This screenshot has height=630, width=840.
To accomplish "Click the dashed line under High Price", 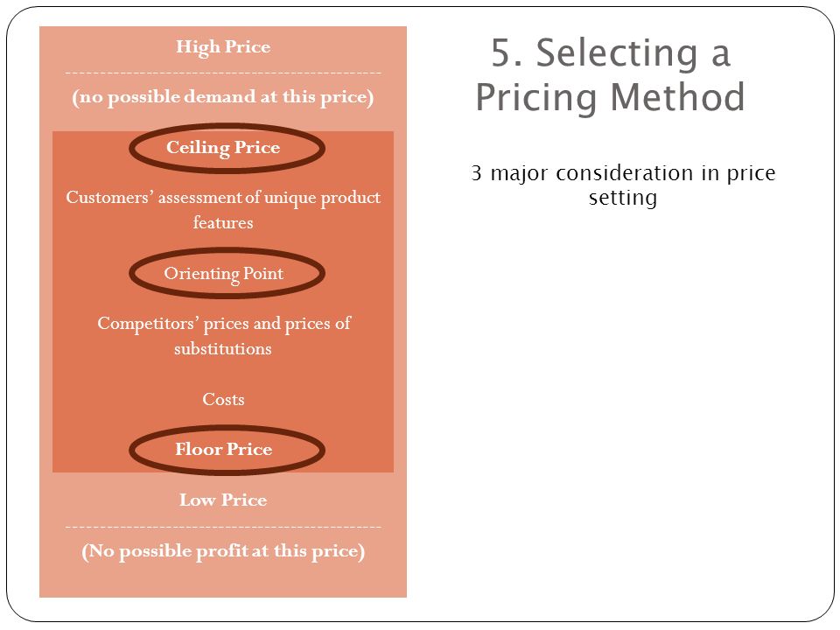I will click(223, 73).
